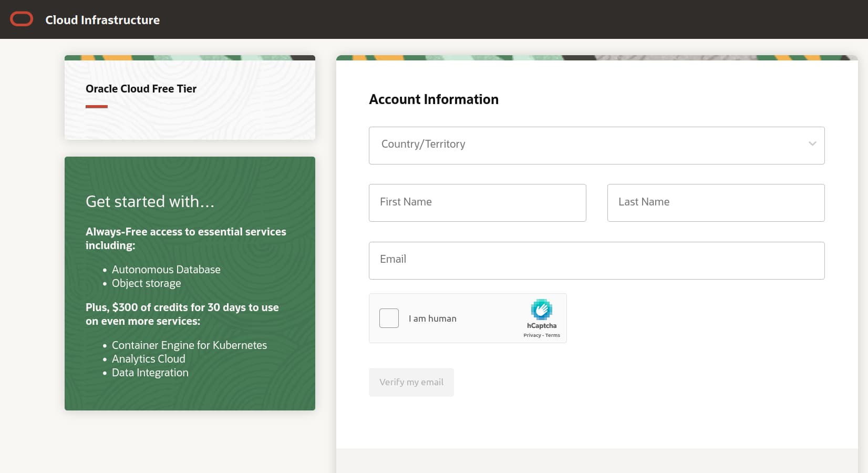Screen dimensions: 868x473
Task: Click the Get started with… heading
Action: coord(150,202)
